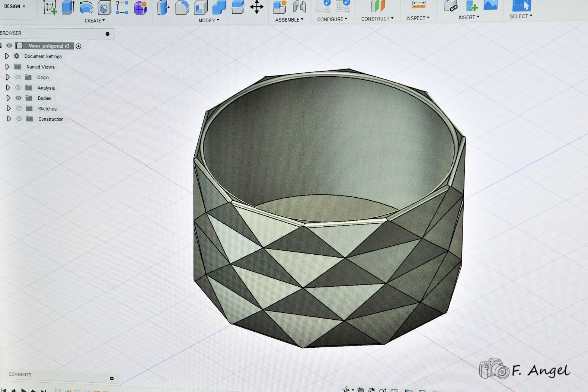Click the Fillet tool icon
This screenshot has height=392, width=588.
[x=182, y=7]
